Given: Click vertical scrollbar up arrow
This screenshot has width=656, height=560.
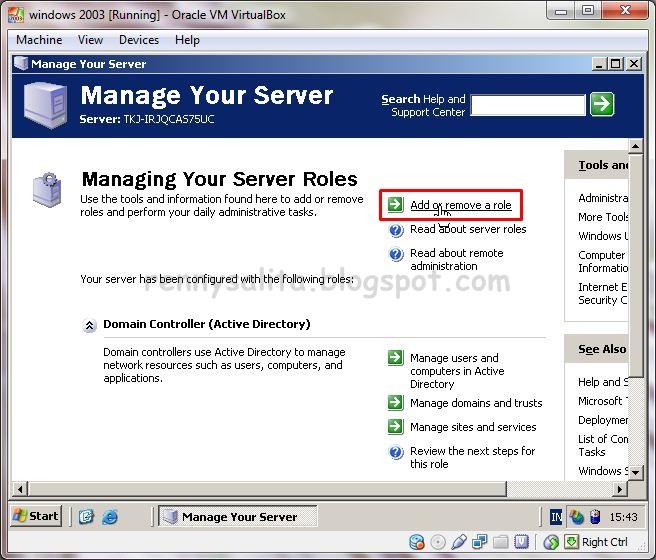Looking at the screenshot, I should [636, 146].
